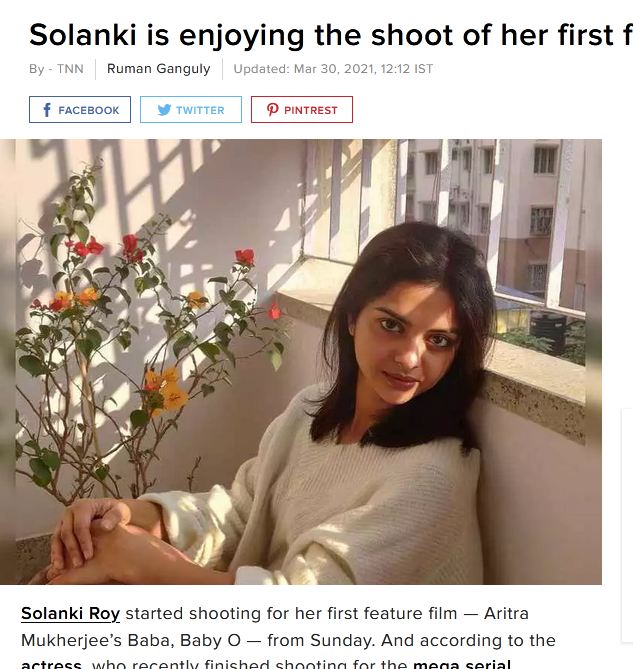Click the Facebook 'f' logo icon
This screenshot has height=669, width=633.
[47, 110]
